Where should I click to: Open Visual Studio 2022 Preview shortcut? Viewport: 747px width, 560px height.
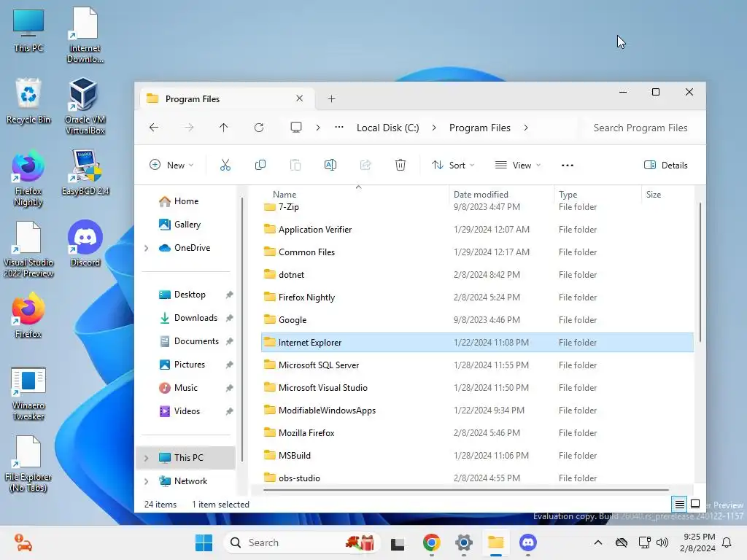pyautogui.click(x=28, y=249)
